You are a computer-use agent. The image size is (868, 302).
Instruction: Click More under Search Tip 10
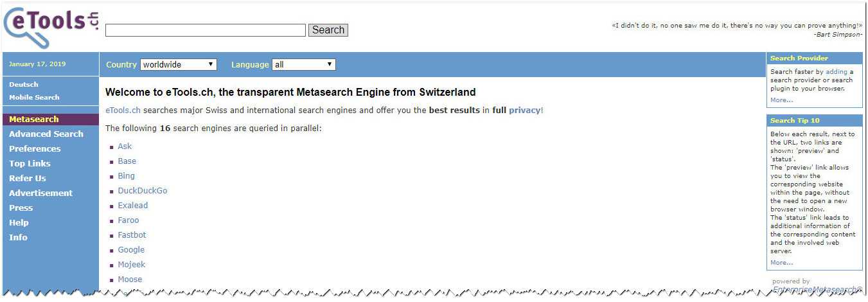pyautogui.click(x=781, y=262)
